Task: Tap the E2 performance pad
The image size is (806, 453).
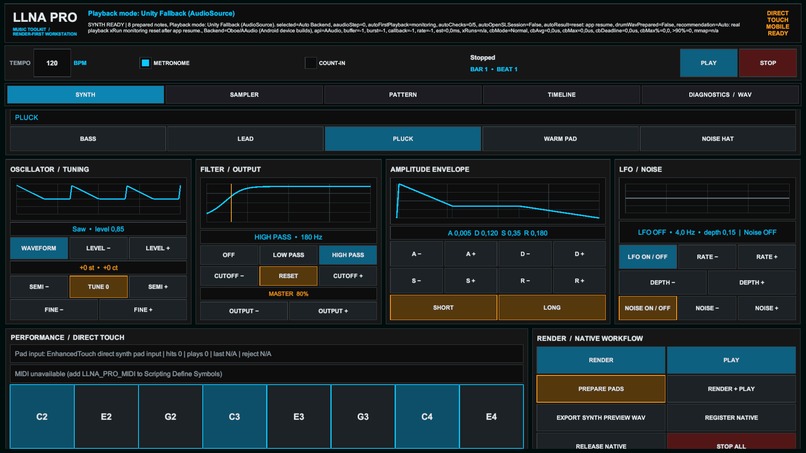Action: pyautogui.click(x=106, y=416)
